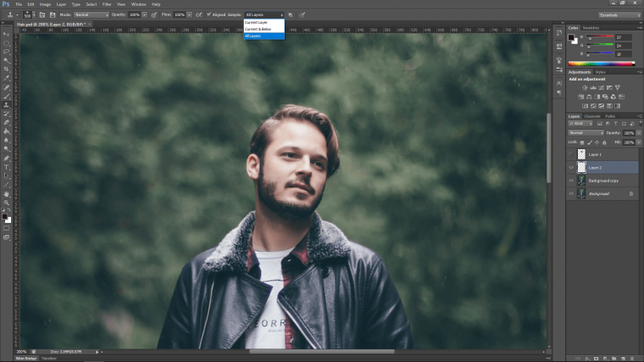Screen dimensions: 644x362
Task: Add a Brightness/Contrast adjustment
Action: [x=585, y=87]
